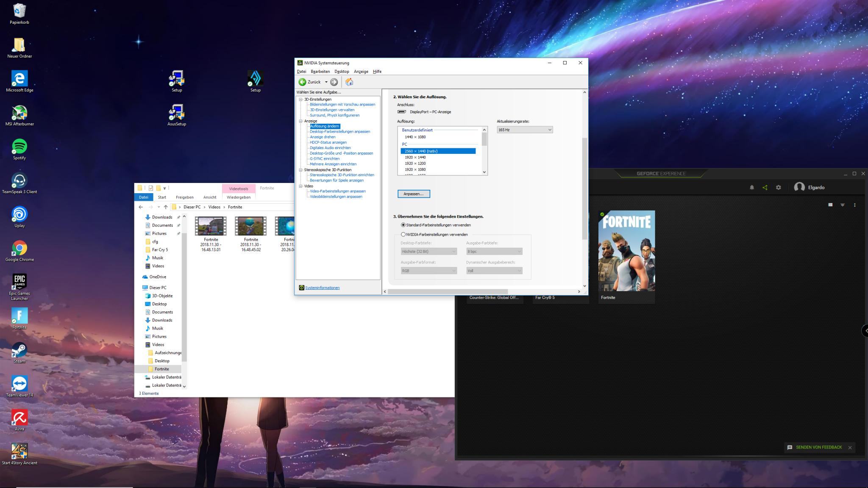The height and width of the screenshot is (488, 868).
Task: Click the NVIDIA home icon in the toolbar
Action: point(349,82)
